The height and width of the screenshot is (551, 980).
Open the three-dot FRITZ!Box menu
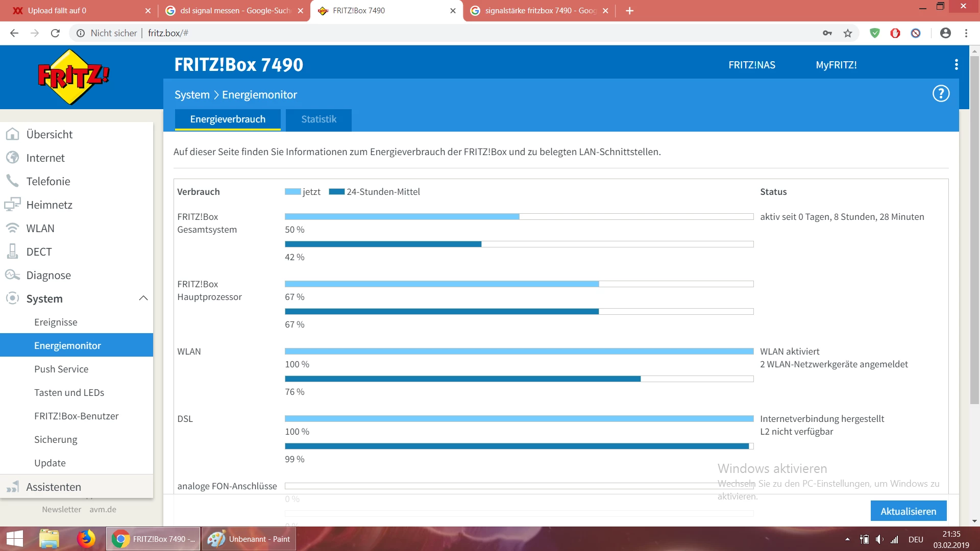(x=956, y=65)
